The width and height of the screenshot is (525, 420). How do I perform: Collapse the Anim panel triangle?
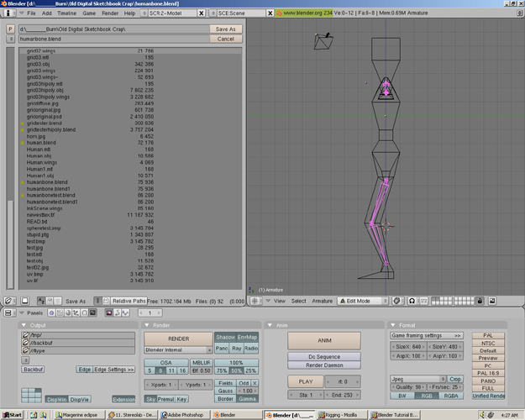click(x=270, y=325)
